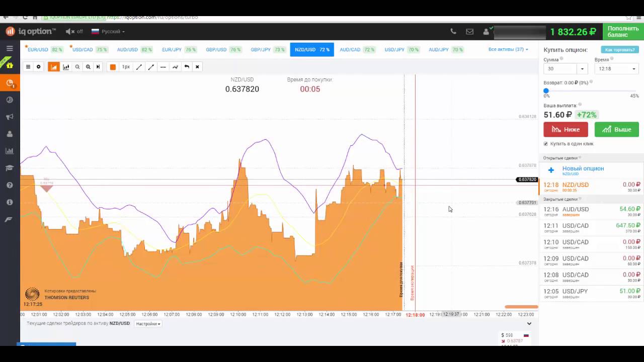Open chart settings gear icon
The height and width of the screenshot is (362, 644).
[38, 67]
